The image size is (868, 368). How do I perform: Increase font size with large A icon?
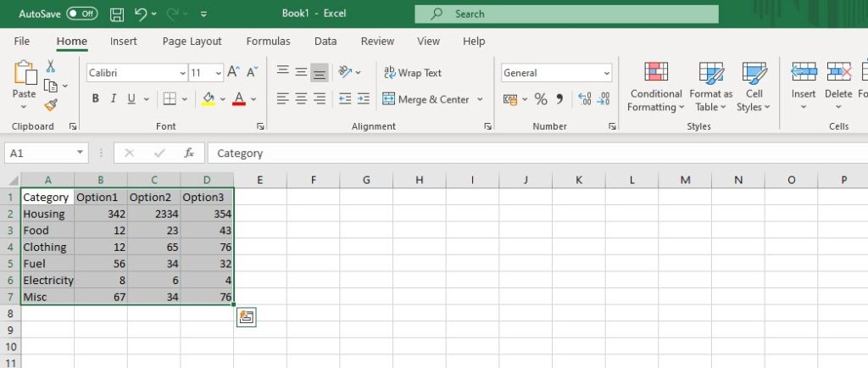coord(233,72)
